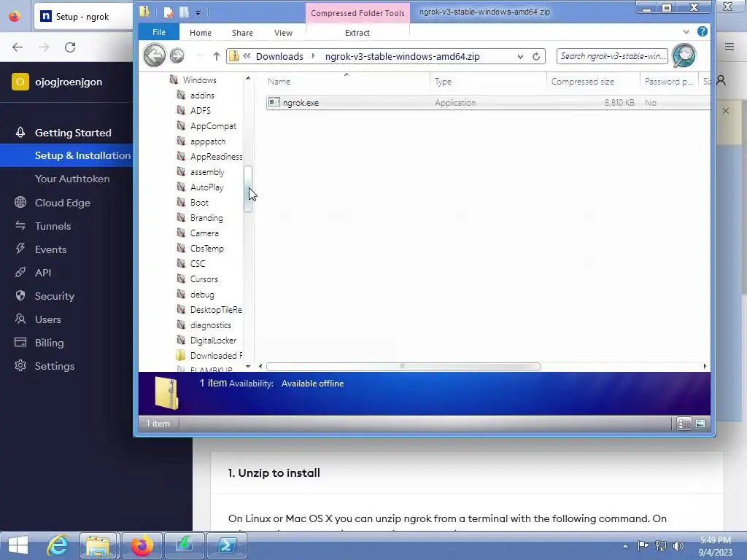The height and width of the screenshot is (560, 747).
Task: Select the Extract ribbon tab
Action: (x=357, y=33)
